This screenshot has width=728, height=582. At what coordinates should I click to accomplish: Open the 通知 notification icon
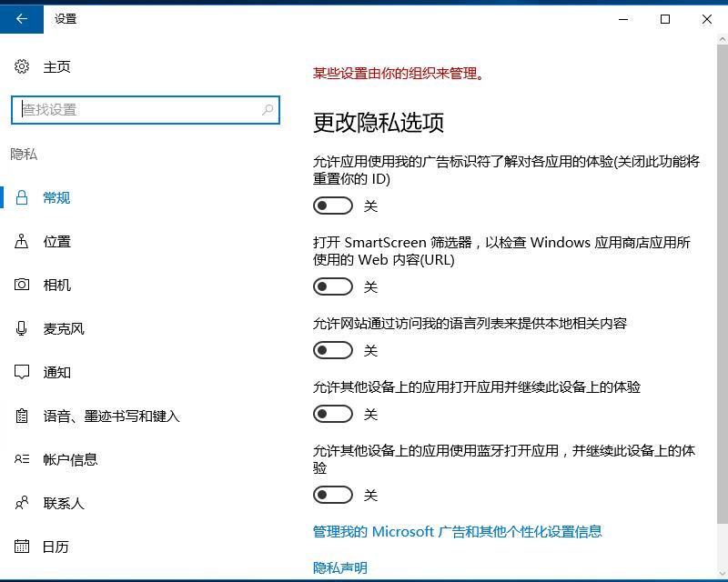pyautogui.click(x=21, y=372)
